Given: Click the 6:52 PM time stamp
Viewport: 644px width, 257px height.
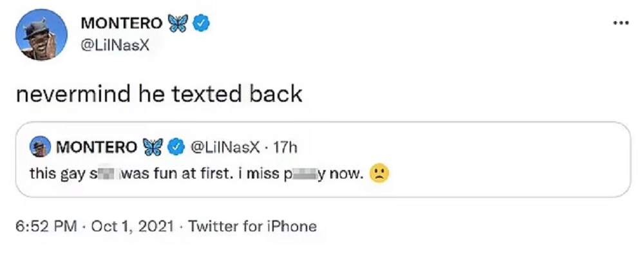Looking at the screenshot, I should click(x=46, y=226).
